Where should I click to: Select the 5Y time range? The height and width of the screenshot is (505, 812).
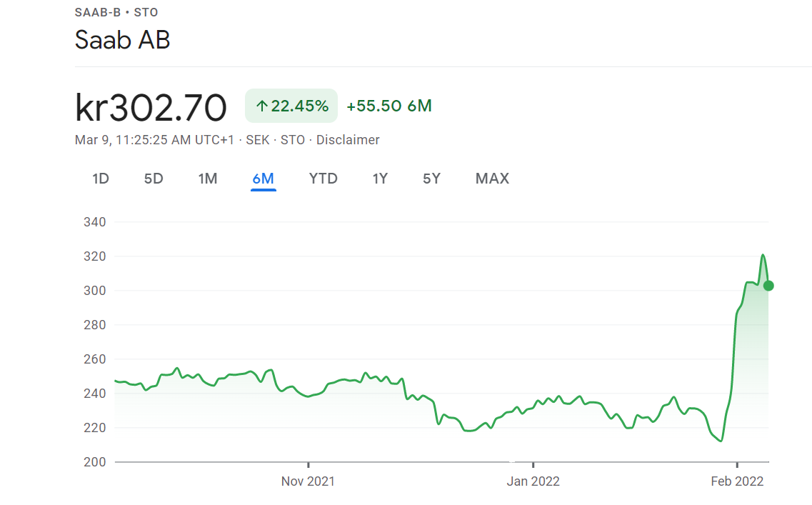click(431, 179)
